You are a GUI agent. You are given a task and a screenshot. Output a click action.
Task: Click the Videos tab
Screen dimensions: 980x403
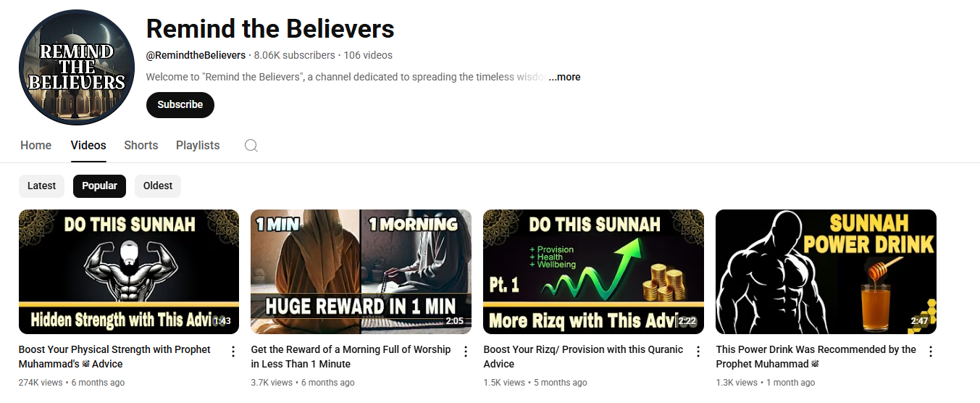(88, 145)
